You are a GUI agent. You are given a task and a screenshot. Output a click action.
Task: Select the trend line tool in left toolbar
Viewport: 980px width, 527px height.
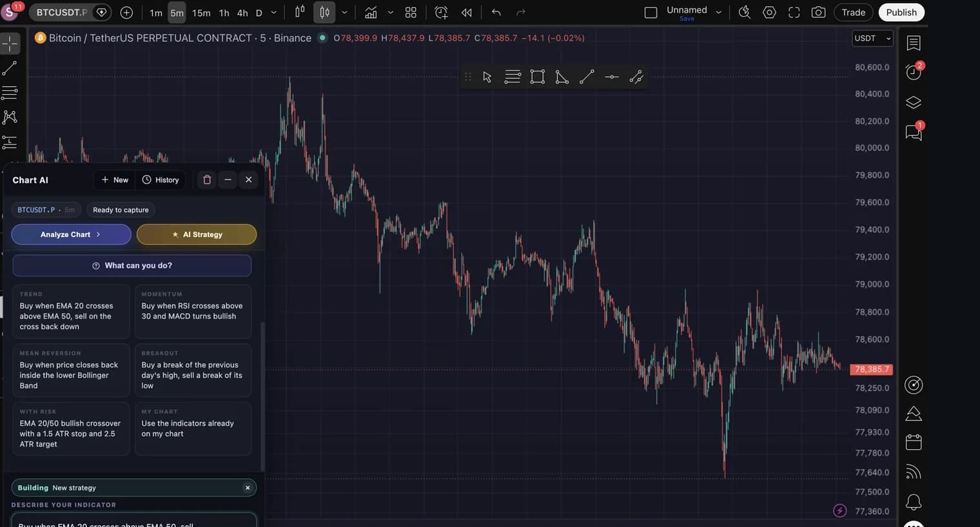point(10,68)
